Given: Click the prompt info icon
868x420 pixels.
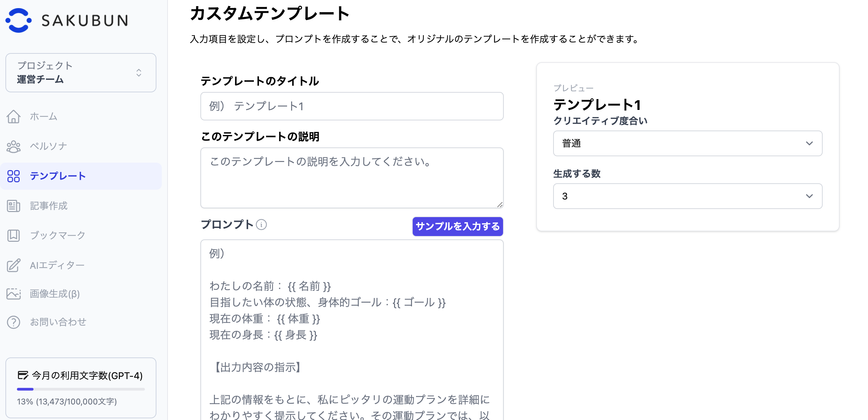Looking at the screenshot, I should pyautogui.click(x=261, y=225).
